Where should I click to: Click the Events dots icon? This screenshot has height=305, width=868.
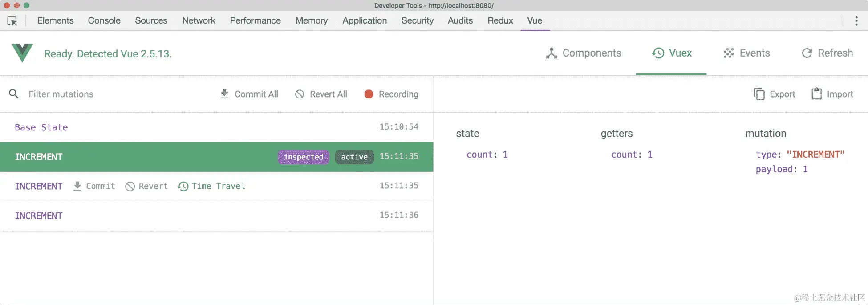tap(729, 53)
